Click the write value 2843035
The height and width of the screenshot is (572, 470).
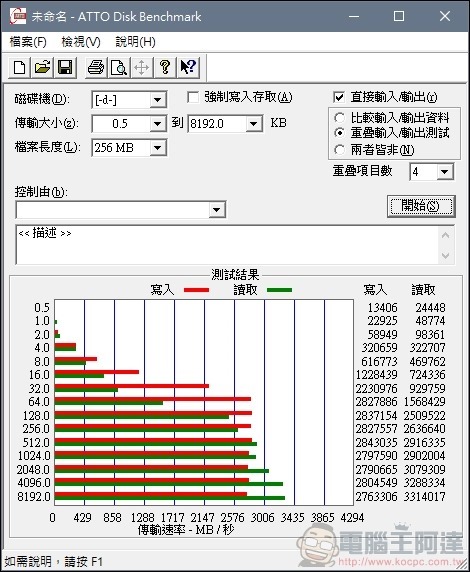(377, 442)
